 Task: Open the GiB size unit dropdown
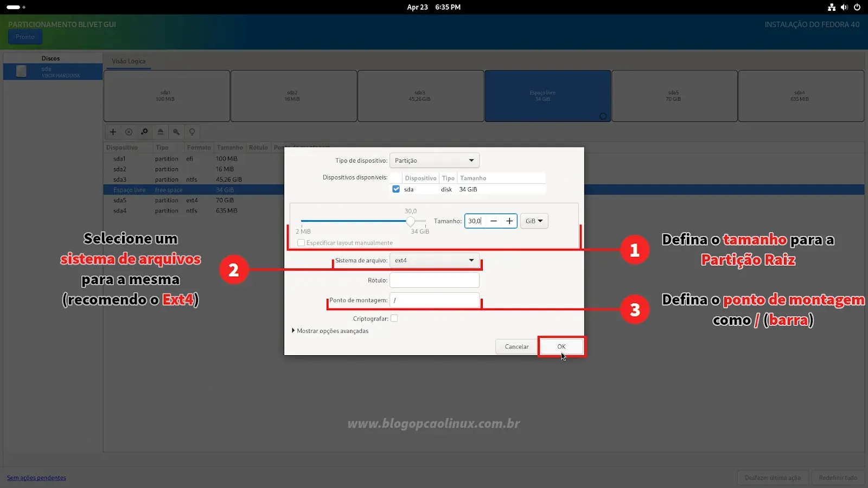coord(534,221)
